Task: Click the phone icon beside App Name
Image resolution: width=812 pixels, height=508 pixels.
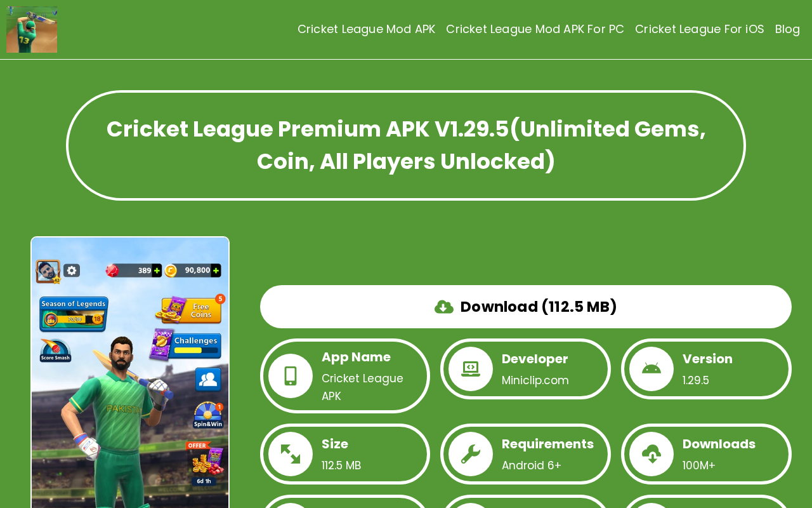Action: (291, 376)
